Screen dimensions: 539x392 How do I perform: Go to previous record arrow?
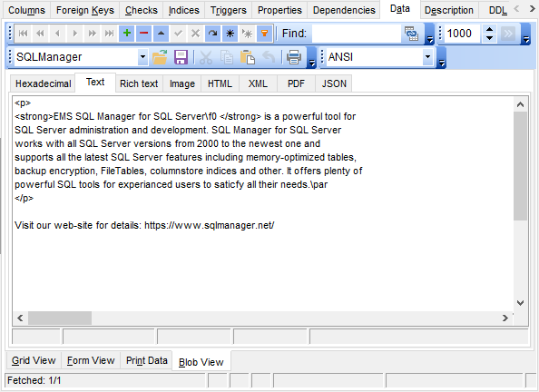pos(57,34)
